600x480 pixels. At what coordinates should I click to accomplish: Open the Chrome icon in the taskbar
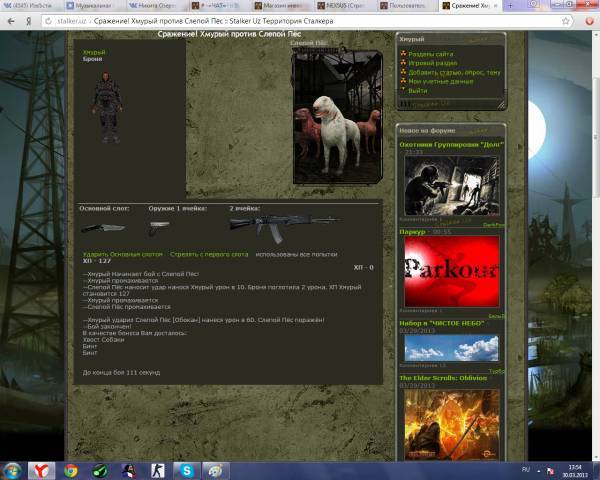pyautogui.click(x=71, y=469)
